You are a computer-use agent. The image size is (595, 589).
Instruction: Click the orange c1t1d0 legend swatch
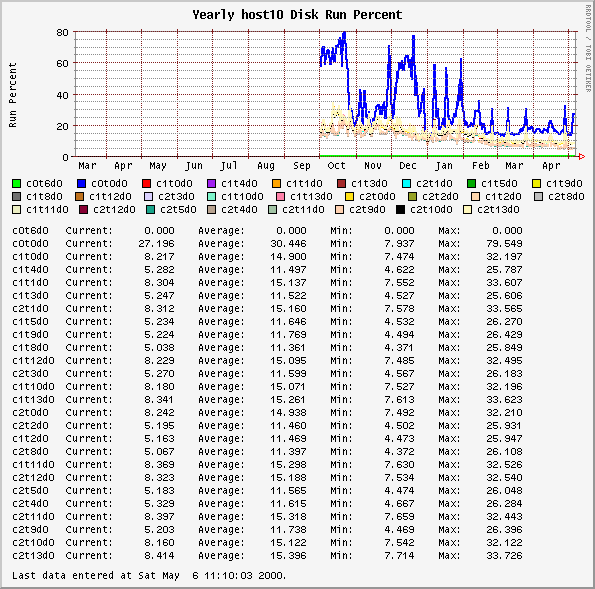coord(276,184)
